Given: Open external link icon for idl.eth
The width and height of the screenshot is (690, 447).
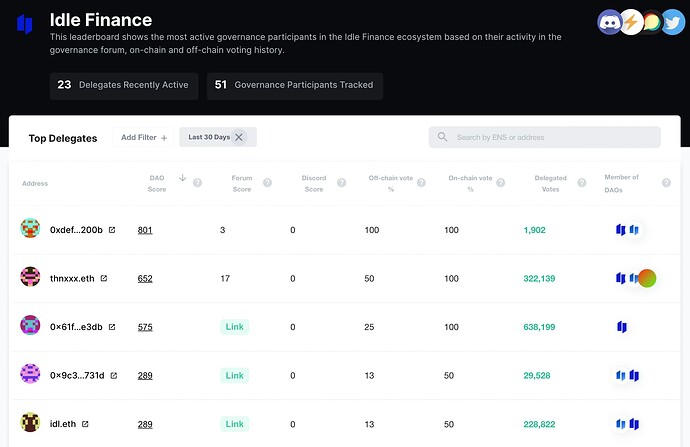Looking at the screenshot, I should click(85, 424).
